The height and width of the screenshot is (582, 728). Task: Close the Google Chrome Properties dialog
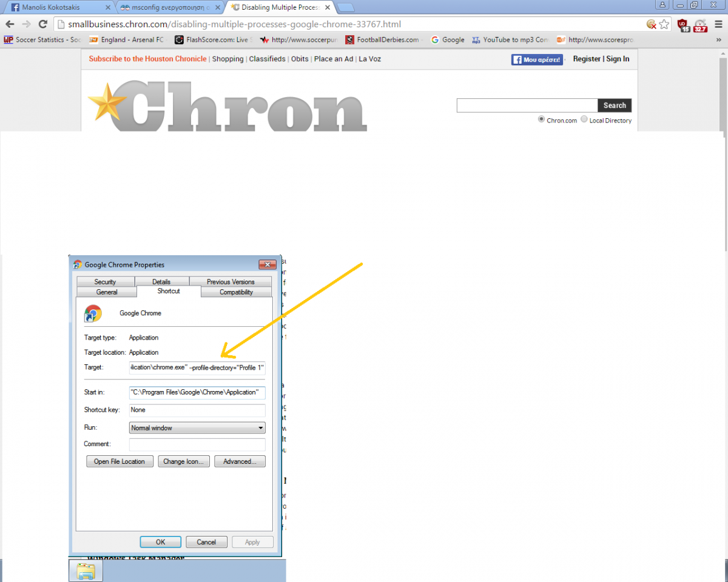268,264
